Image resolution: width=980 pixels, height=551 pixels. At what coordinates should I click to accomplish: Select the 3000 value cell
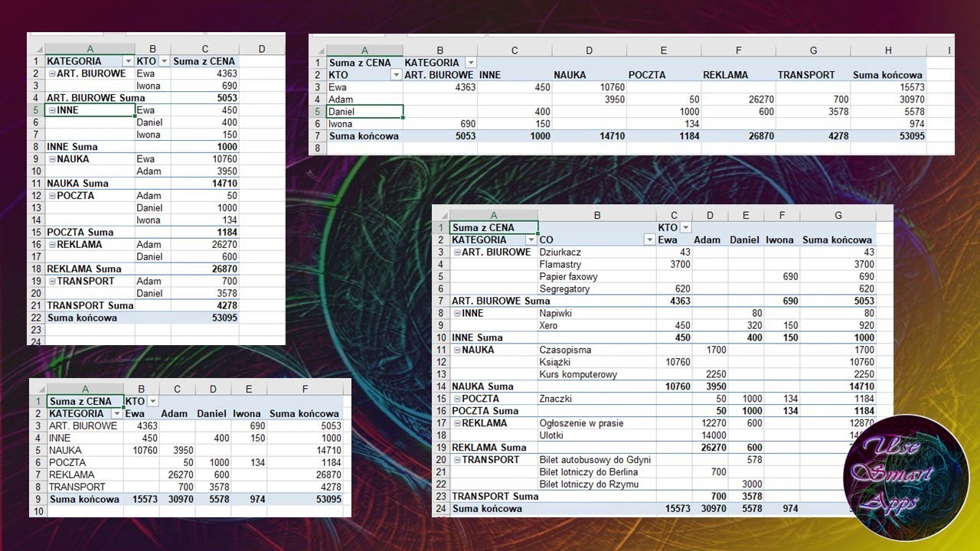click(x=746, y=485)
